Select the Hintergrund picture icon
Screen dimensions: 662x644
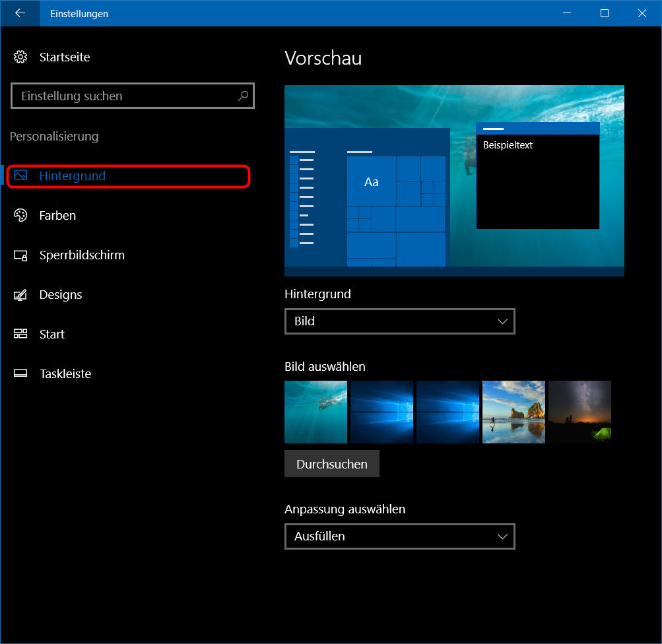pos(20,176)
